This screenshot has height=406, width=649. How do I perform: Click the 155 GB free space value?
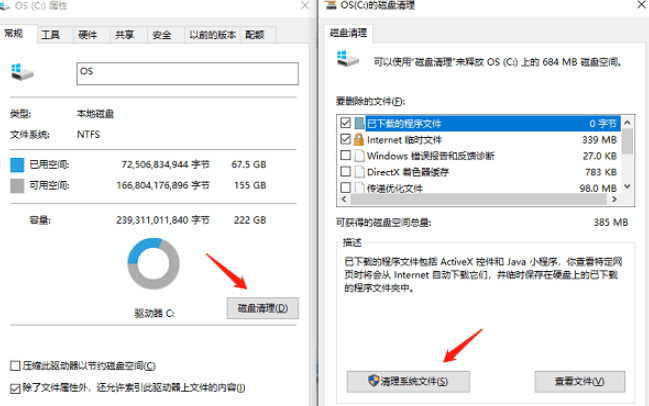point(250,185)
